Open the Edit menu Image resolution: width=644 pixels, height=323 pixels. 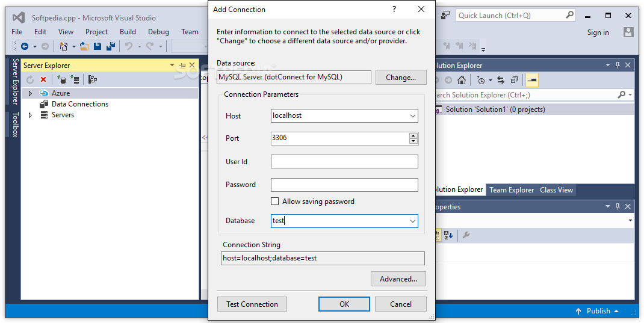[x=40, y=32]
